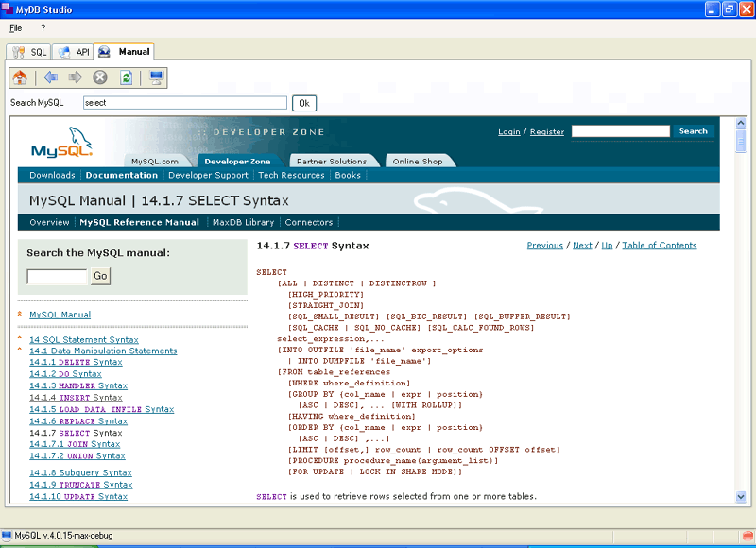Viewport: 756px width, 548px height.
Task: Click the scroll down arrow of page scrollbar
Action: click(741, 496)
